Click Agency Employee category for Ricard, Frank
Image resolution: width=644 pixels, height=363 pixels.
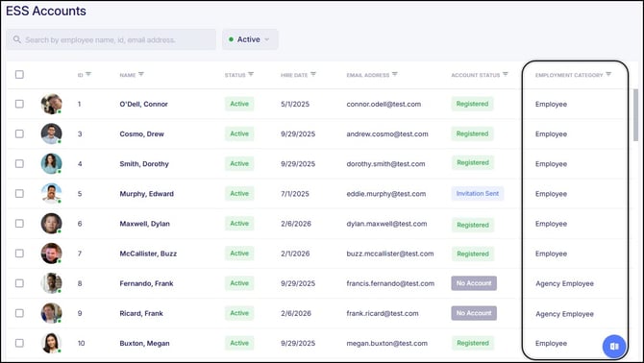tap(565, 314)
